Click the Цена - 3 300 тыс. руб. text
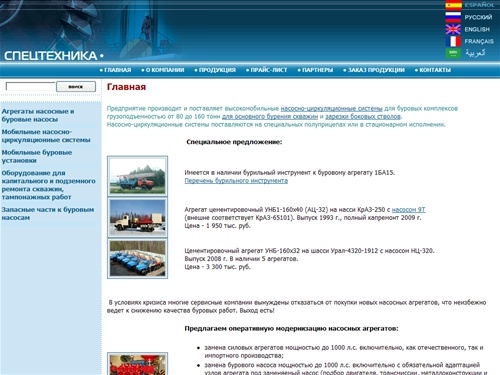Image resolution: width=500 pixels, height=375 pixels. pyautogui.click(x=217, y=267)
